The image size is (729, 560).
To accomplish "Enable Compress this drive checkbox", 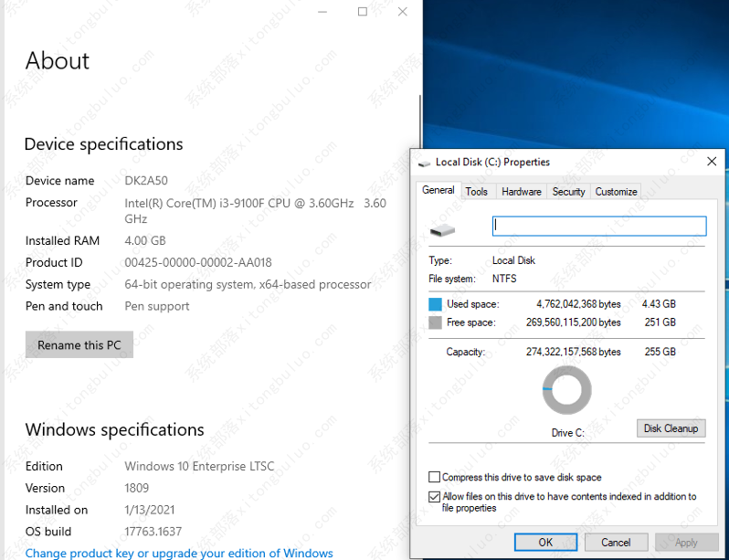I will click(x=434, y=477).
